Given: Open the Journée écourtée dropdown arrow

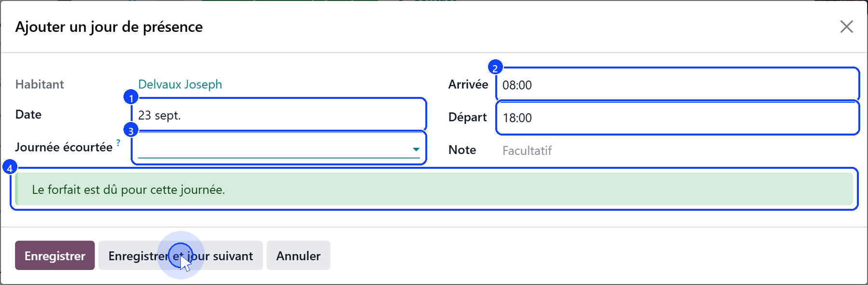Looking at the screenshot, I should click(x=416, y=149).
